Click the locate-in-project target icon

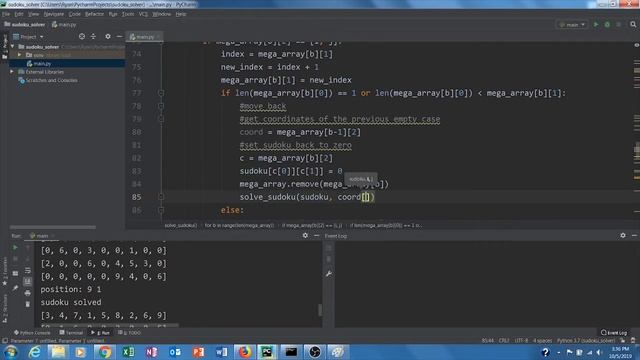(82, 36)
